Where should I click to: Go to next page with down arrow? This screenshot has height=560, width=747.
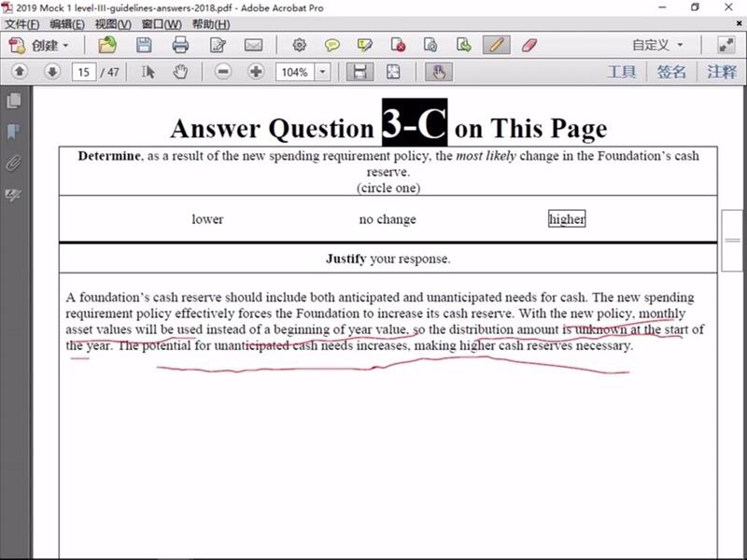[52, 72]
